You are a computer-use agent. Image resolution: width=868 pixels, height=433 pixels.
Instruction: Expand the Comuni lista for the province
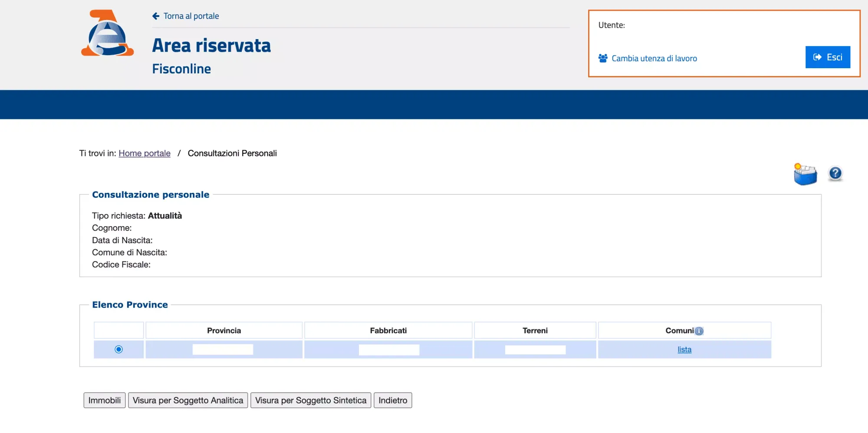tap(684, 349)
